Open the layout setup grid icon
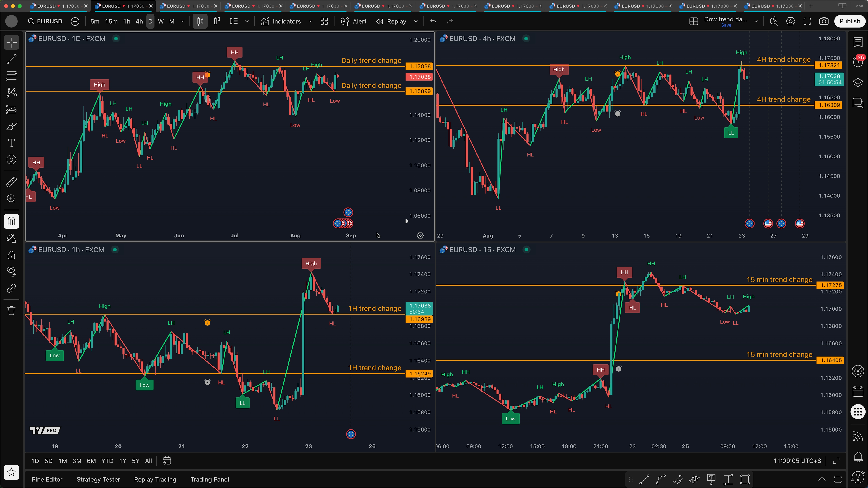 [693, 21]
